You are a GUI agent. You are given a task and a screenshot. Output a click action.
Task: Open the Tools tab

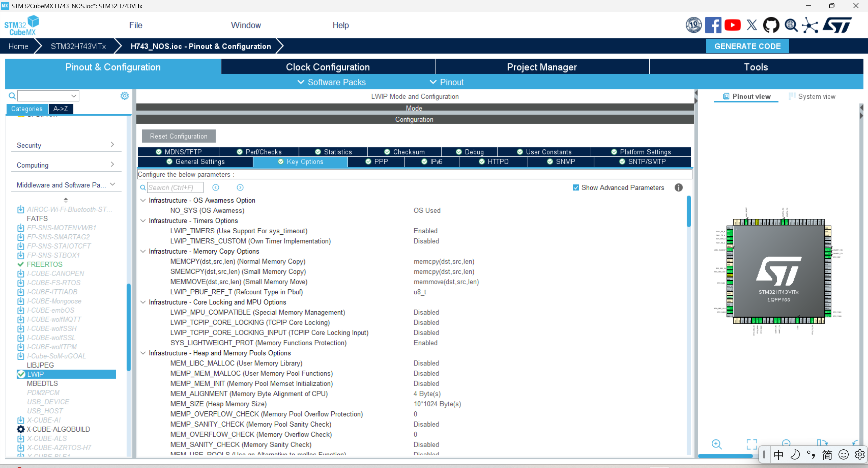pos(756,67)
